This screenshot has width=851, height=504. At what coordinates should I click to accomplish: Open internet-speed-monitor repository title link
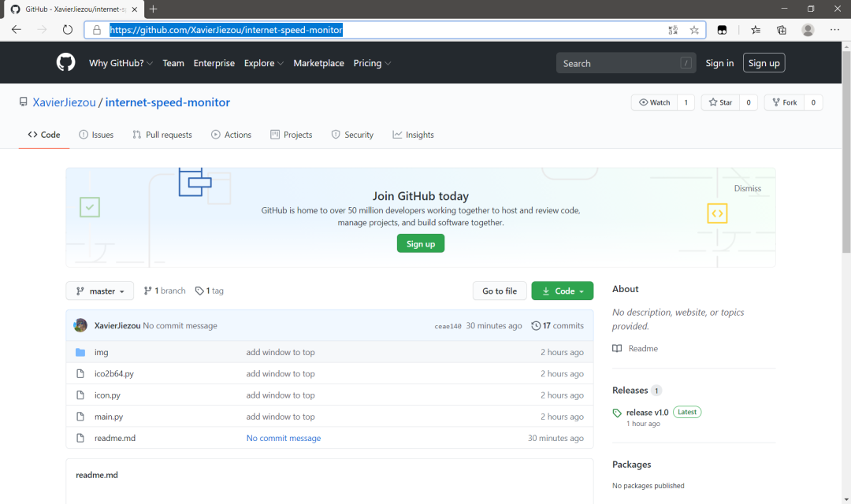click(x=168, y=102)
